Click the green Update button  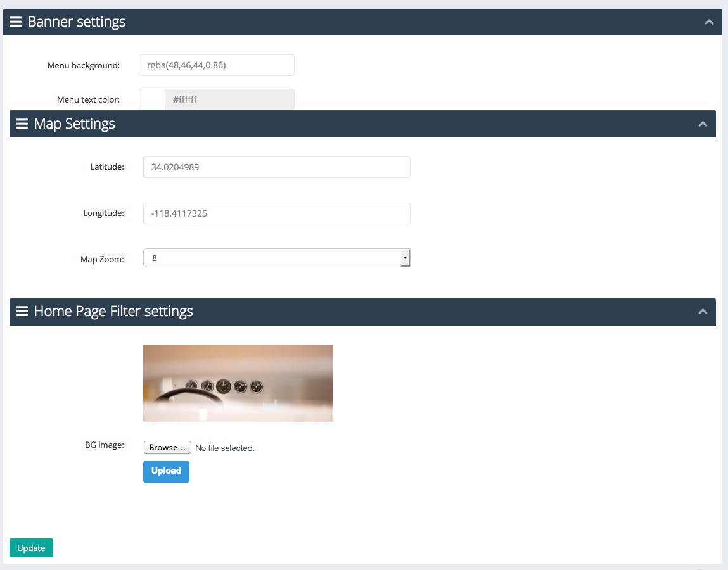pyautogui.click(x=31, y=548)
